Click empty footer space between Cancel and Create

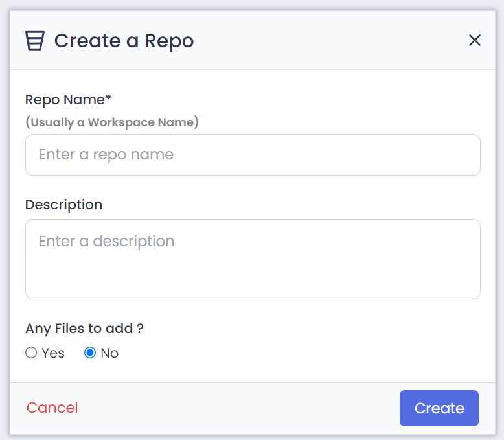pos(240,408)
